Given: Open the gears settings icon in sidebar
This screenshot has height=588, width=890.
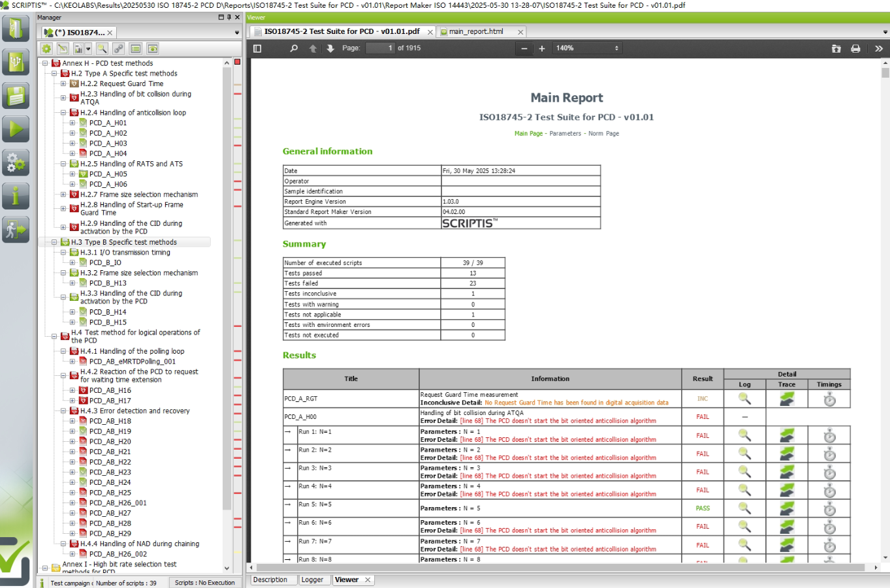Looking at the screenshot, I should click(15, 162).
